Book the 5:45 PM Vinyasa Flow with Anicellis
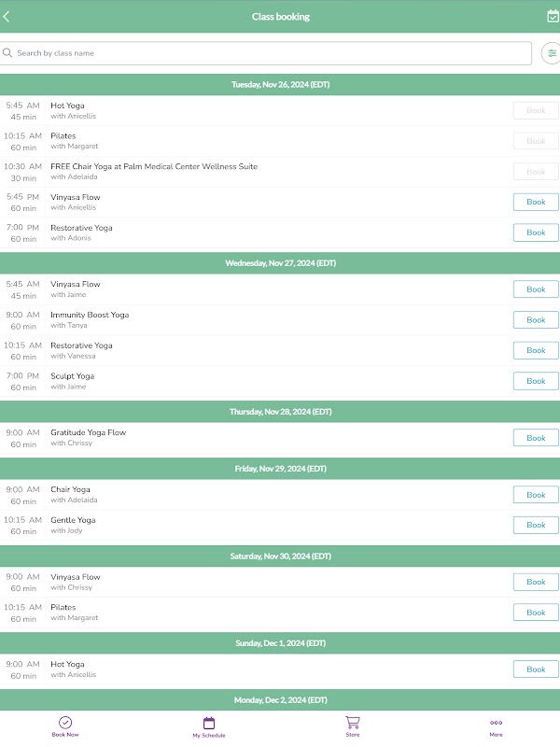 click(536, 202)
